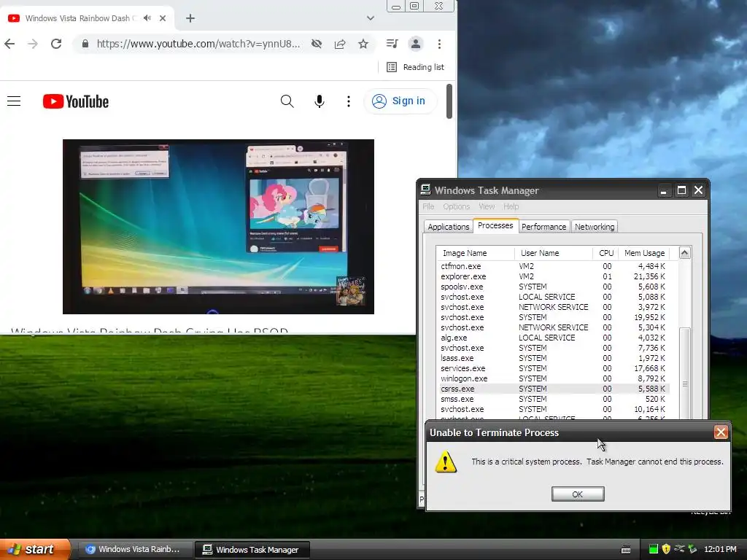Screen dimensions: 747x560
Task: Click the taskbar clock 12:01 PM
Action: tap(720, 549)
